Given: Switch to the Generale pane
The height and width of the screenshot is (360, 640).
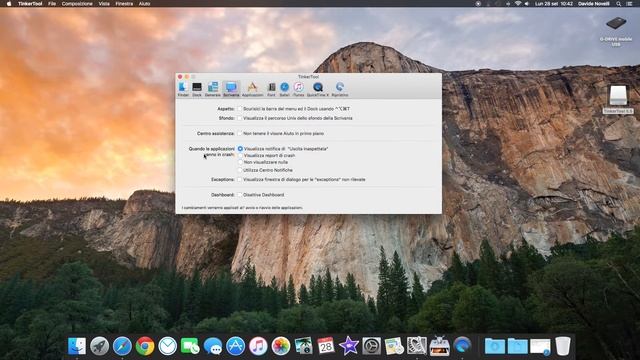Looking at the screenshot, I should pos(213,89).
